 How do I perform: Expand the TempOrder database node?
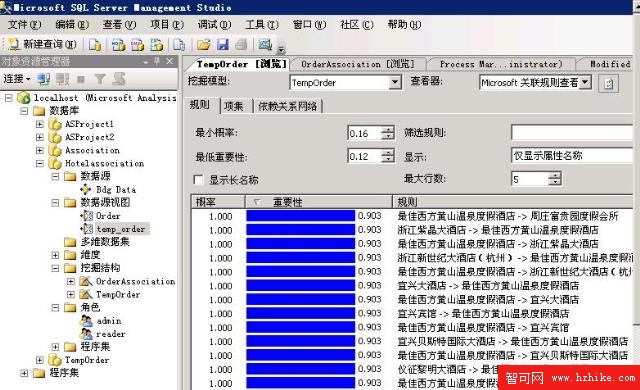click(40, 360)
